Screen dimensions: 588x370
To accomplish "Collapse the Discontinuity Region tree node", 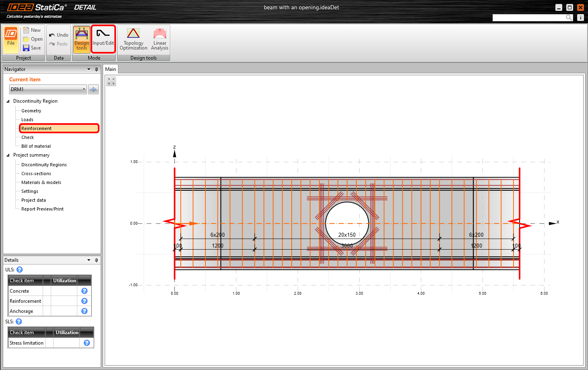I will pyautogui.click(x=8, y=101).
